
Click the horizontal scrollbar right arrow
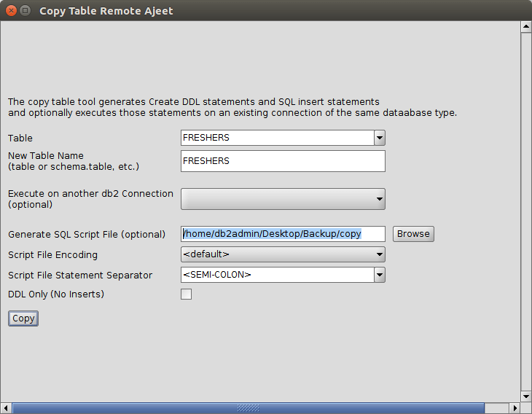tap(513, 408)
